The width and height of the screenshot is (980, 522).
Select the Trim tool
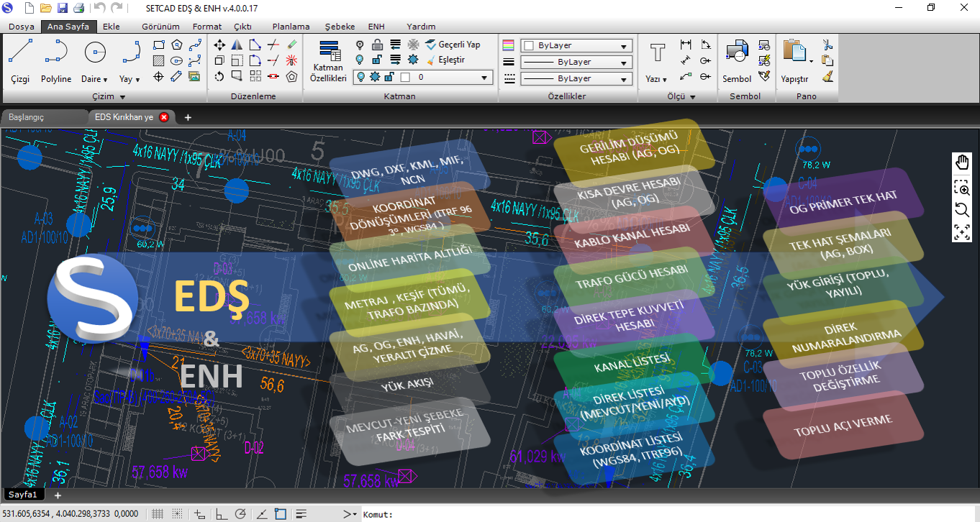pos(273,45)
